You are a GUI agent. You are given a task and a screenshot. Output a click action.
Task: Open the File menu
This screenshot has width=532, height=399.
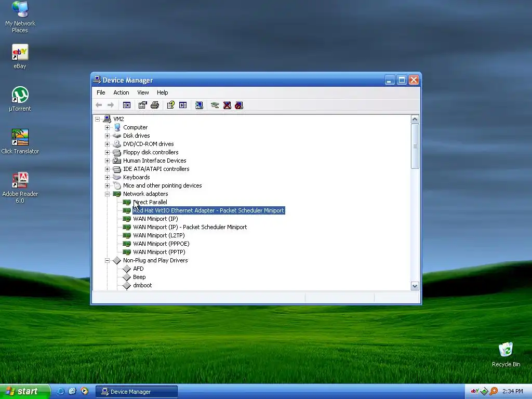tap(101, 92)
